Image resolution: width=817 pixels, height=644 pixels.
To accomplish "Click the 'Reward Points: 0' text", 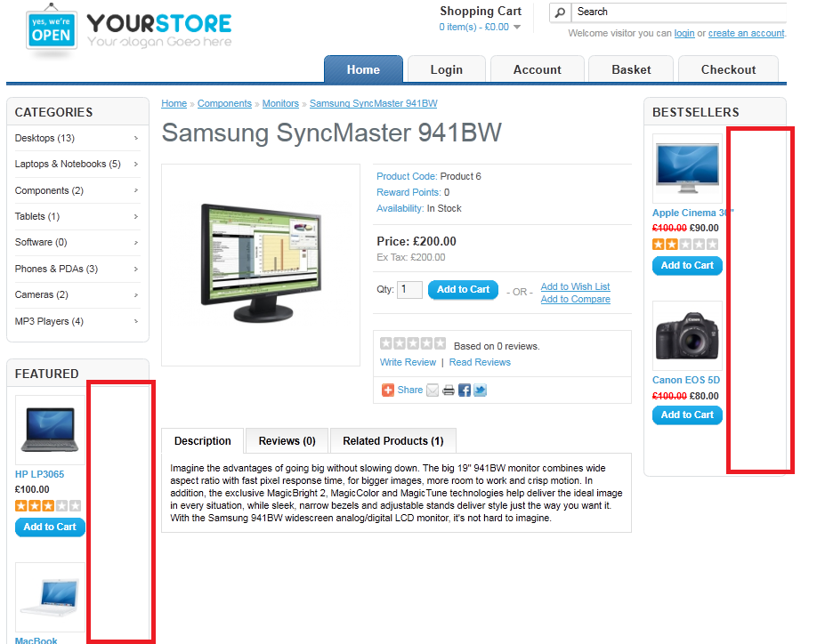I will [x=413, y=193].
